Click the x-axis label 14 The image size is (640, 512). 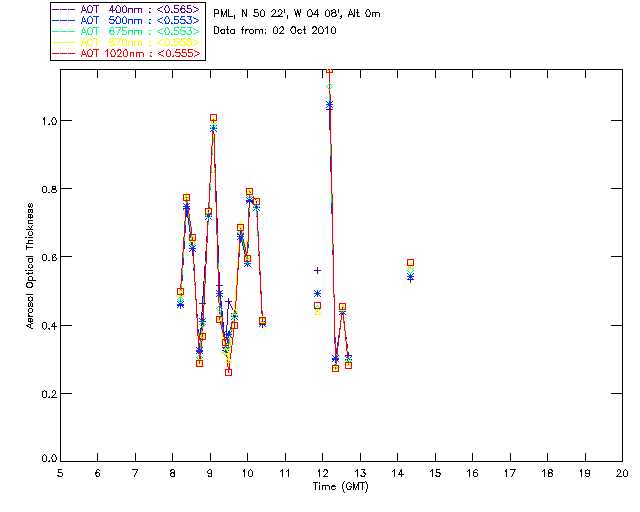[x=398, y=473]
